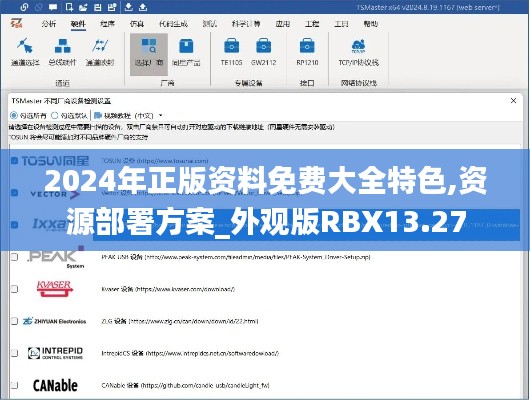530x400 pixels.
Task: Click the 总线硬件 bus hardware icon
Action: (63, 52)
